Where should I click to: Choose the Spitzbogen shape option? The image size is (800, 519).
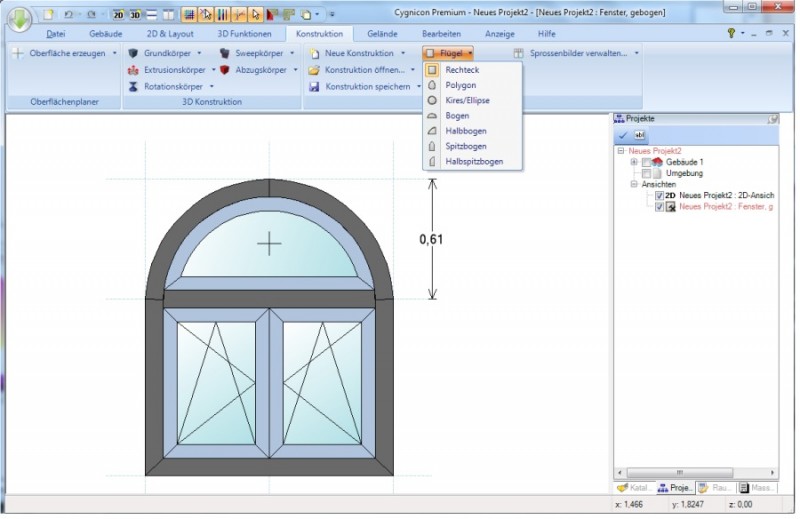click(x=467, y=146)
